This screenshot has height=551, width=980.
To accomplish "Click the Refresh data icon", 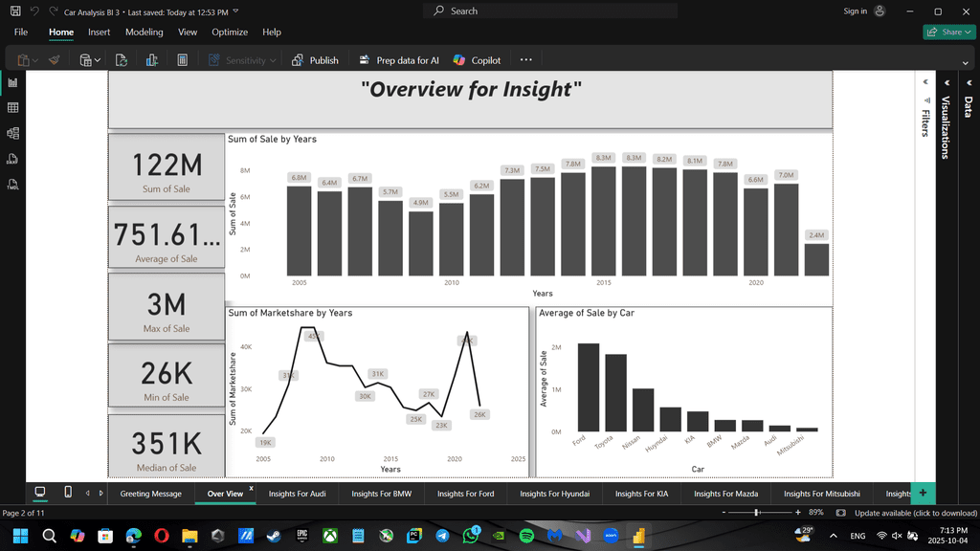I will (122, 60).
